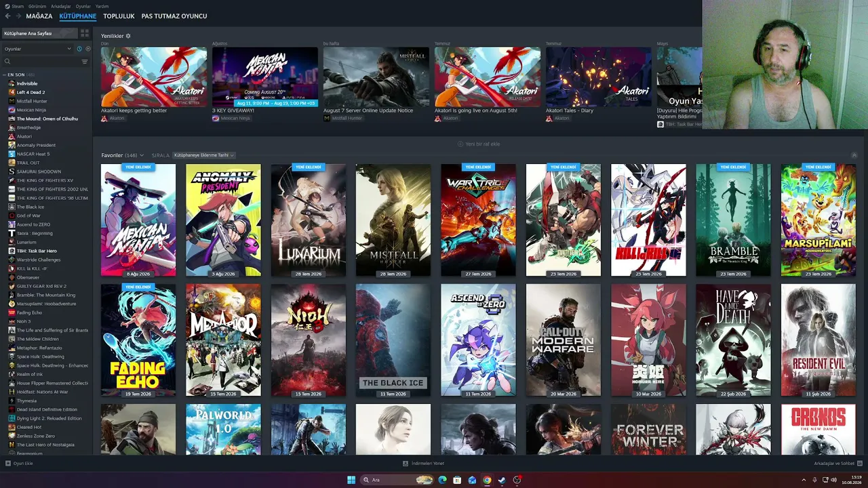Image resolution: width=868 pixels, height=488 pixels.
Task: Toggle the recent activity clock filter
Action: [x=79, y=49]
